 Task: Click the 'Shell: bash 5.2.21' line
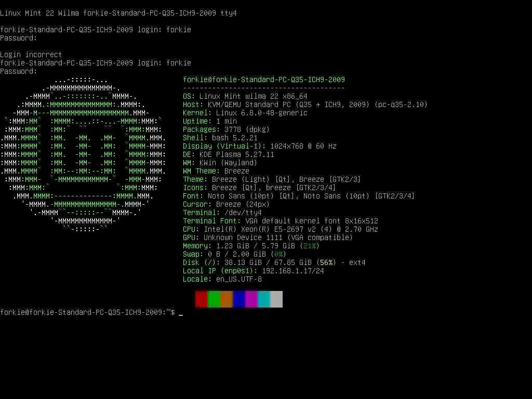coord(220,138)
